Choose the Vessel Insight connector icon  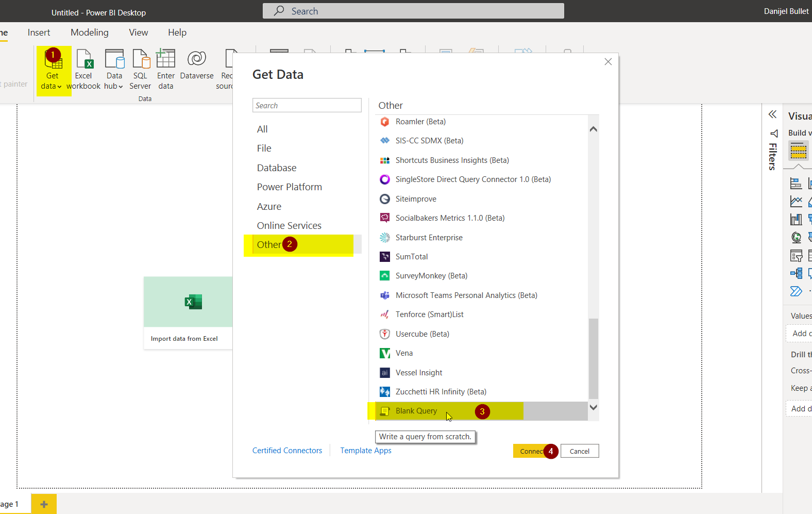click(385, 373)
